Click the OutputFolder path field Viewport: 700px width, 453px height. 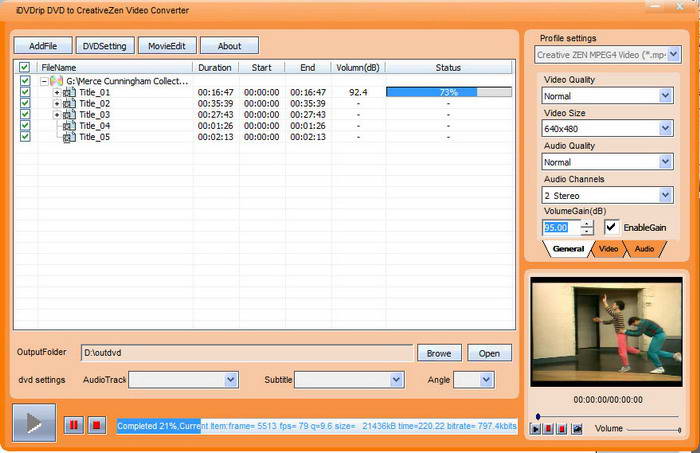tap(247, 353)
